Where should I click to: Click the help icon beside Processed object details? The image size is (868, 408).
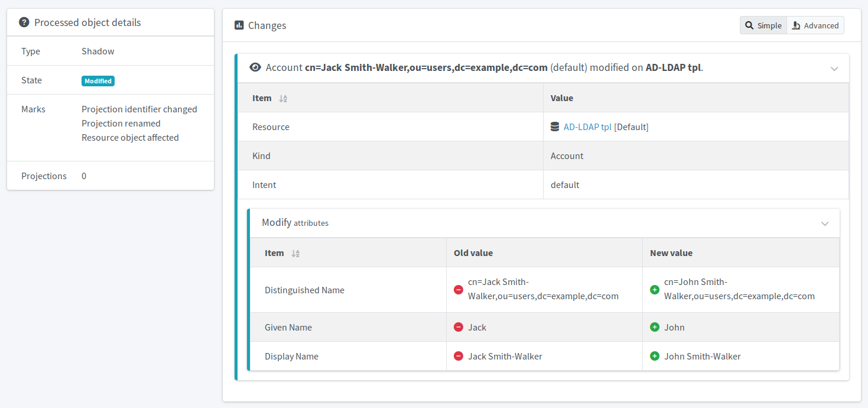pyautogui.click(x=24, y=22)
